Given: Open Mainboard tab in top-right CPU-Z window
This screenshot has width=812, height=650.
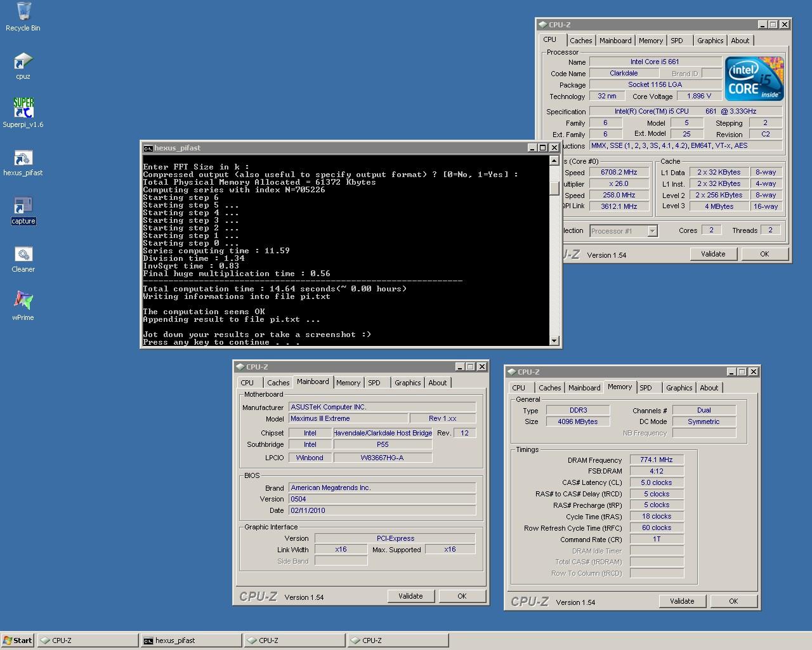Looking at the screenshot, I should [x=615, y=41].
